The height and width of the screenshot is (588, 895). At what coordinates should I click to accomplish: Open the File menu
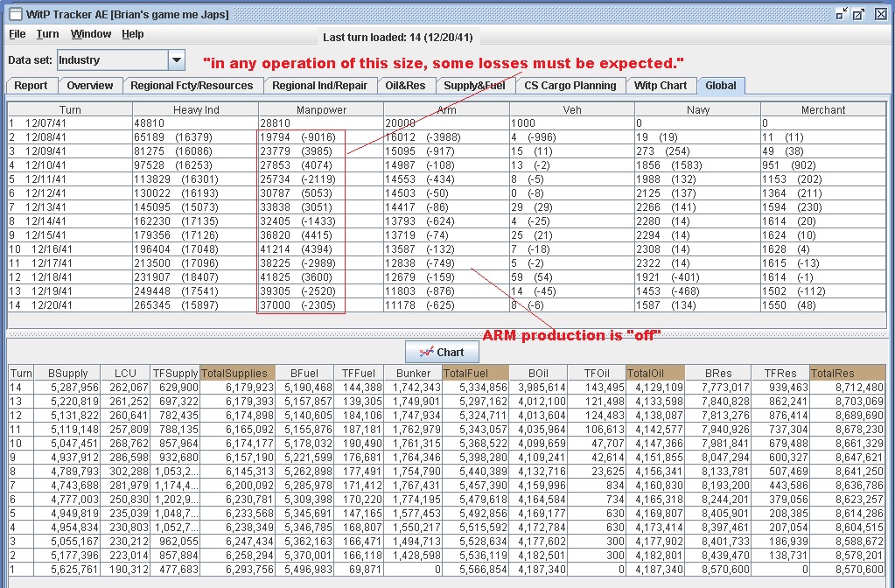point(17,34)
